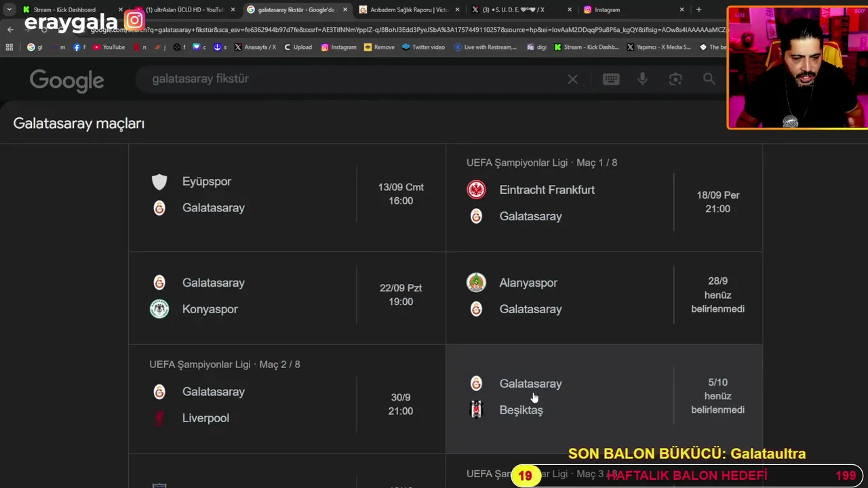868x488 pixels.
Task: Select the galatasaray fikstür Google tab
Action: coord(296,9)
